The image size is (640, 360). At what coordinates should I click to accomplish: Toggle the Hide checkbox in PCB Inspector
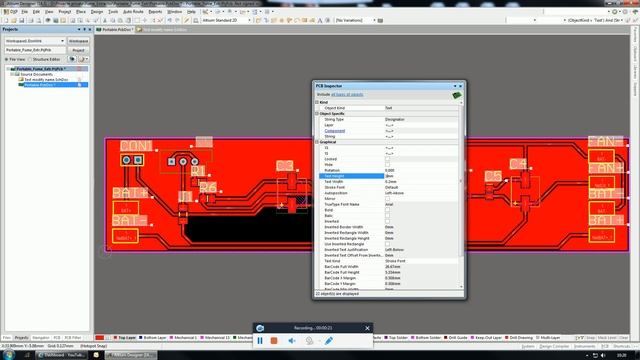[x=387, y=164]
